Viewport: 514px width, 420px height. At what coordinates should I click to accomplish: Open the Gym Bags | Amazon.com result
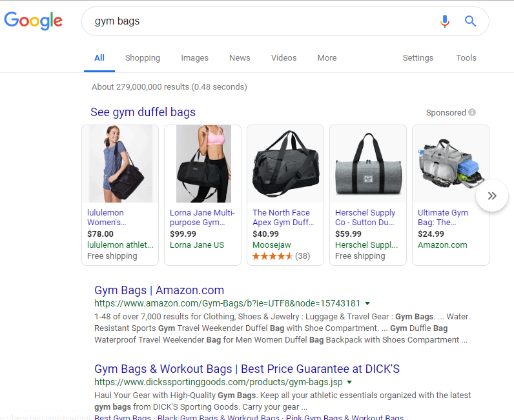point(159,290)
